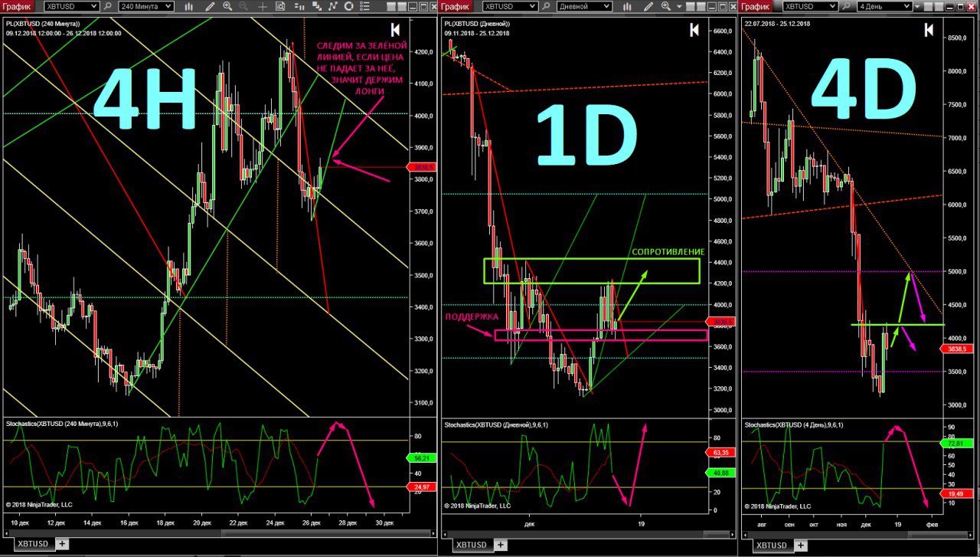Click zoom out magnifier in 4H chart window
This screenshot has height=557, width=980.
(243, 6)
